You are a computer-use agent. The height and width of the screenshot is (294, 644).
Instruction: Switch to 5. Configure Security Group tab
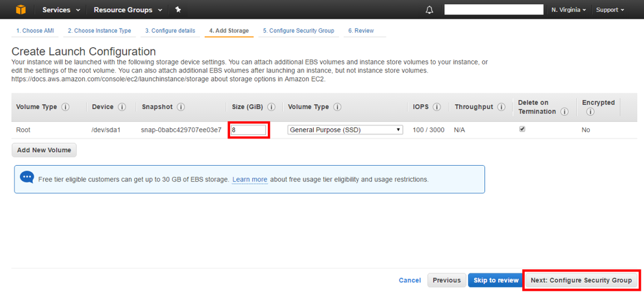297,31
